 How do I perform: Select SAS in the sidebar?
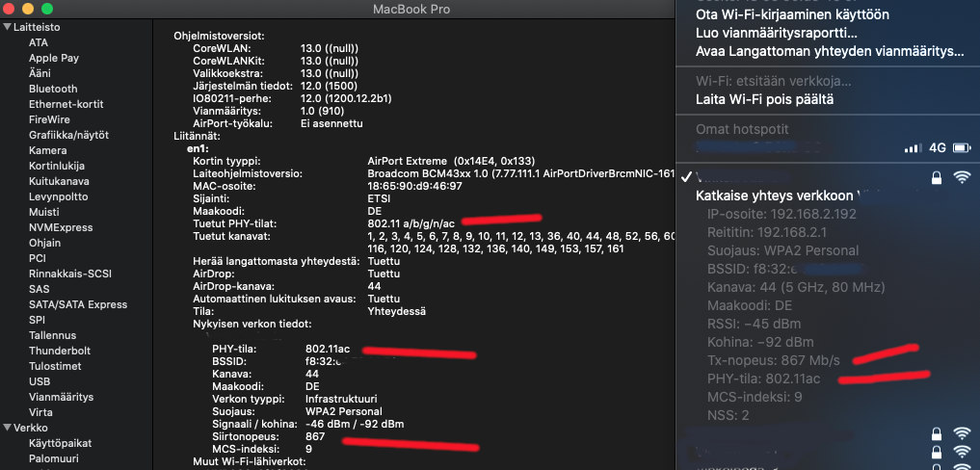pyautogui.click(x=39, y=289)
